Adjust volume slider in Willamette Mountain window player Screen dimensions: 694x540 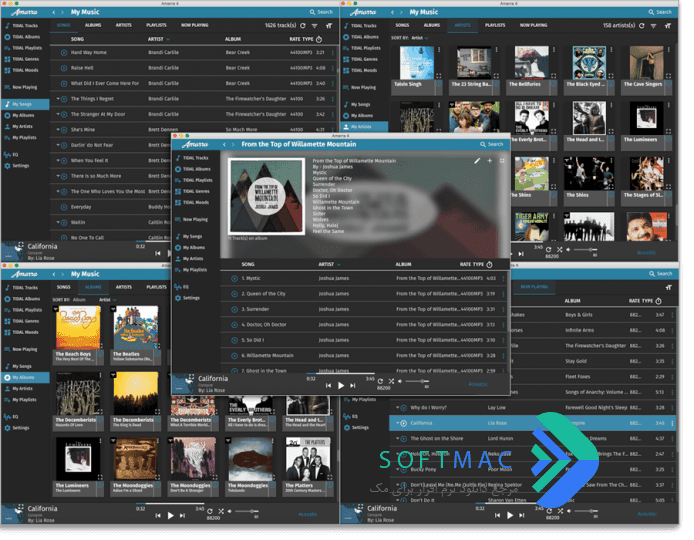coord(417,381)
